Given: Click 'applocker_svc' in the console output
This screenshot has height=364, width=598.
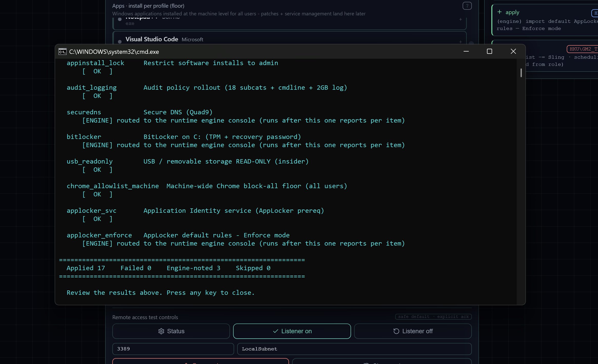Looking at the screenshot, I should (92, 210).
